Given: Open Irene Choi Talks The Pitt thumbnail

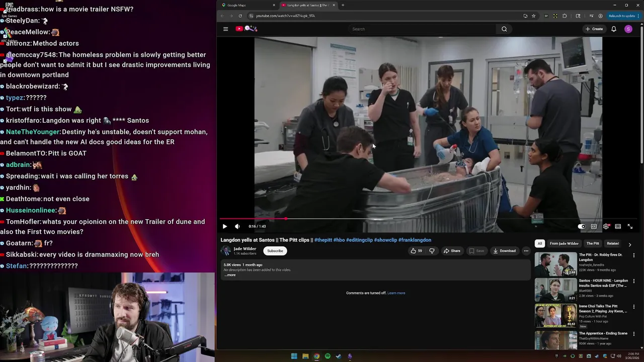Looking at the screenshot, I should 555,315.
